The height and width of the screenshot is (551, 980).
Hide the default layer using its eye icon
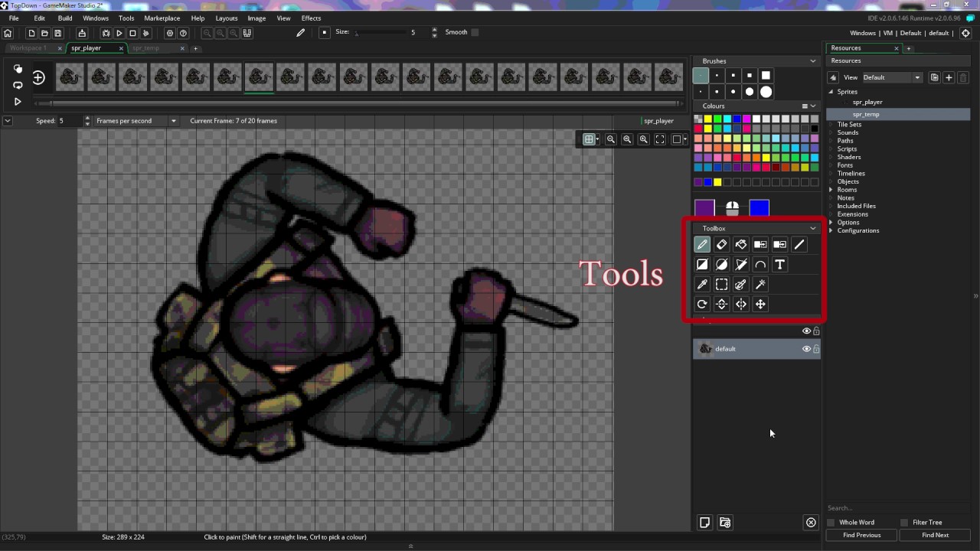click(x=806, y=349)
